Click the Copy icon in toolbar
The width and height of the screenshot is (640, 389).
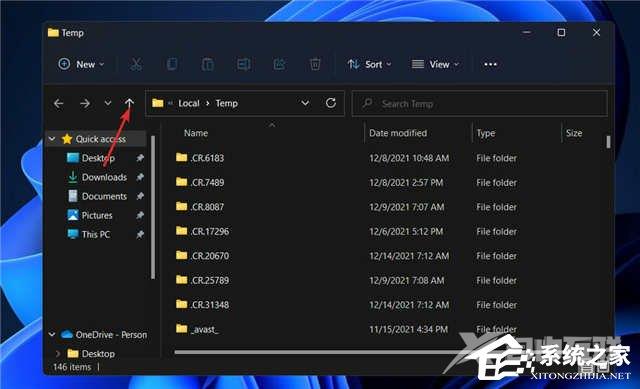(x=172, y=64)
